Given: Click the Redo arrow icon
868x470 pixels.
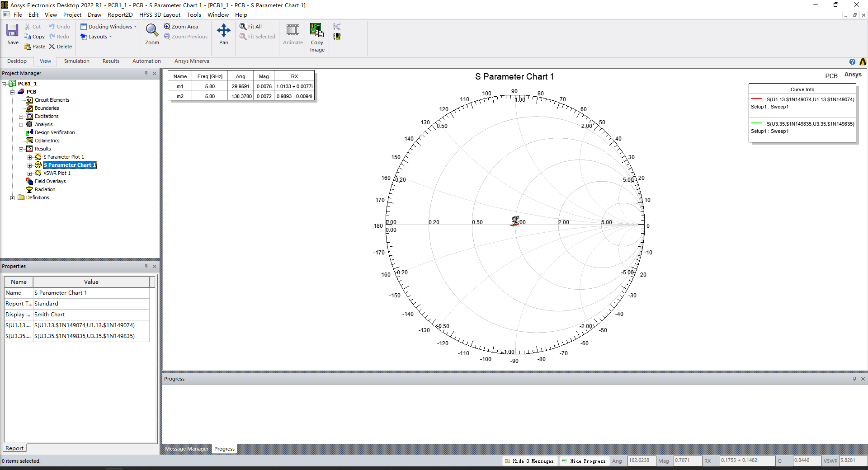Looking at the screenshot, I should (x=52, y=37).
